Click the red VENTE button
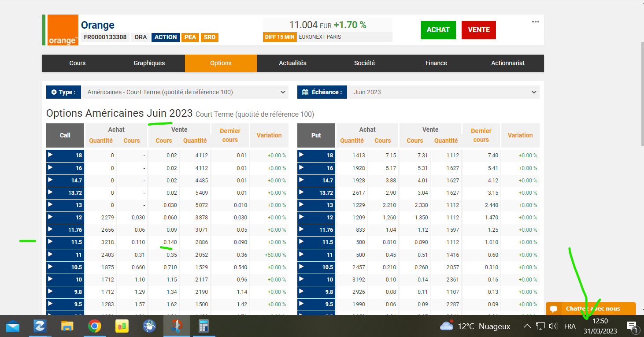644x337 pixels. coord(479,30)
